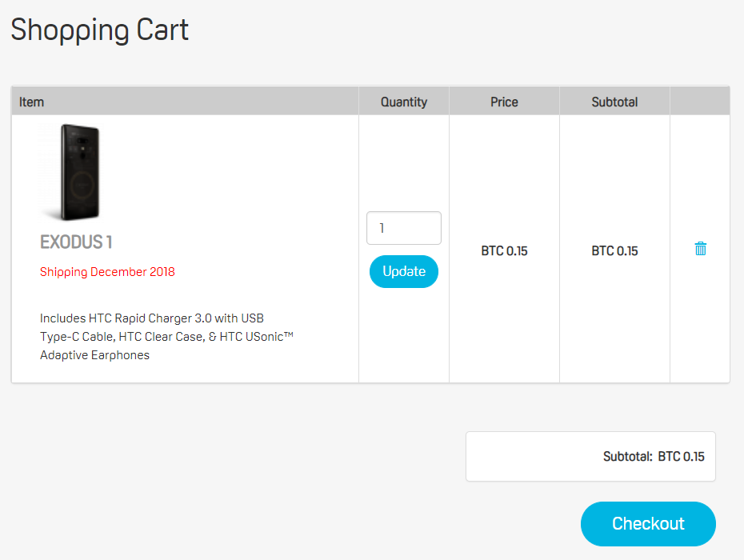Select the BTC 0.15 value under Price

(x=504, y=250)
